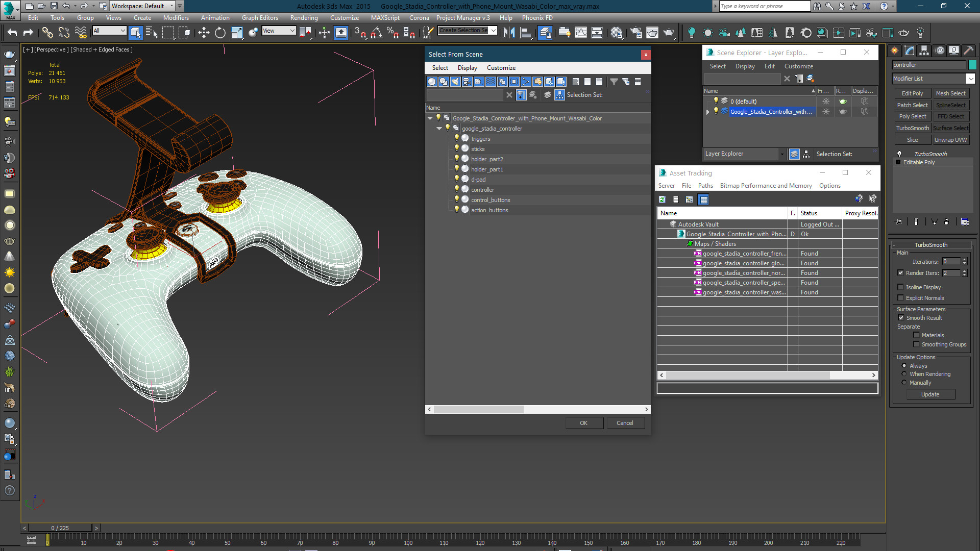Expand the Editable Poly stack entry
Image resolution: width=980 pixels, height=551 pixels.
[x=898, y=162]
